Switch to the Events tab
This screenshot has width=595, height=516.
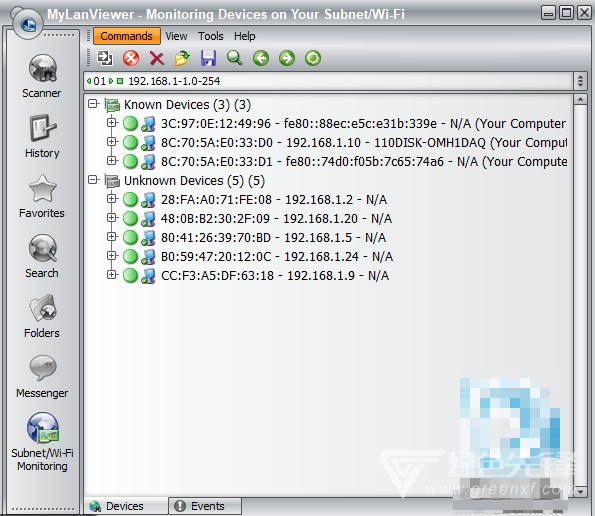[205, 506]
